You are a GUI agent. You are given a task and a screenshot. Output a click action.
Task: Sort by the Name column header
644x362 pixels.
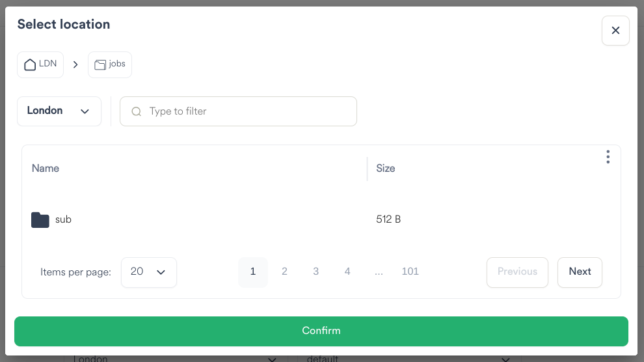click(46, 169)
